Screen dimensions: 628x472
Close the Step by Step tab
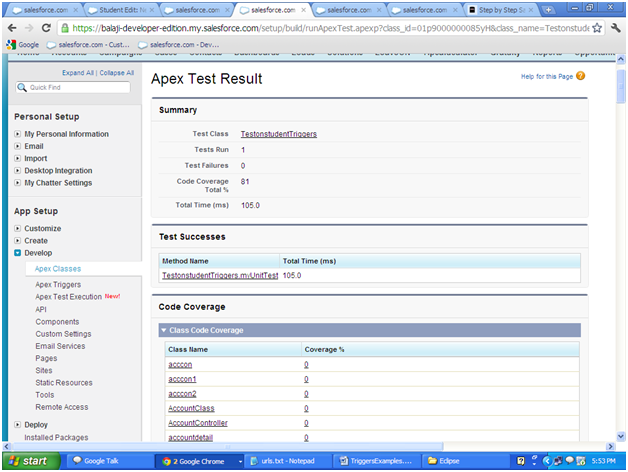click(531, 10)
